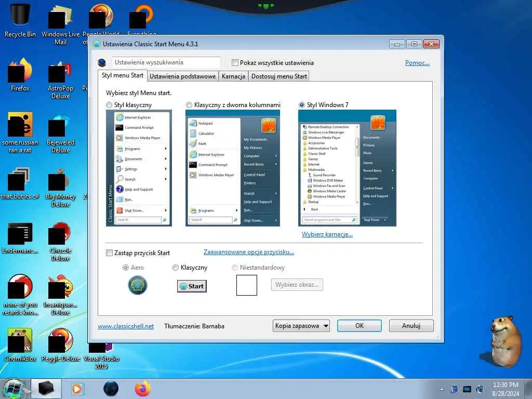
Task: Click the Windows Start orb
Action: tap(13, 389)
